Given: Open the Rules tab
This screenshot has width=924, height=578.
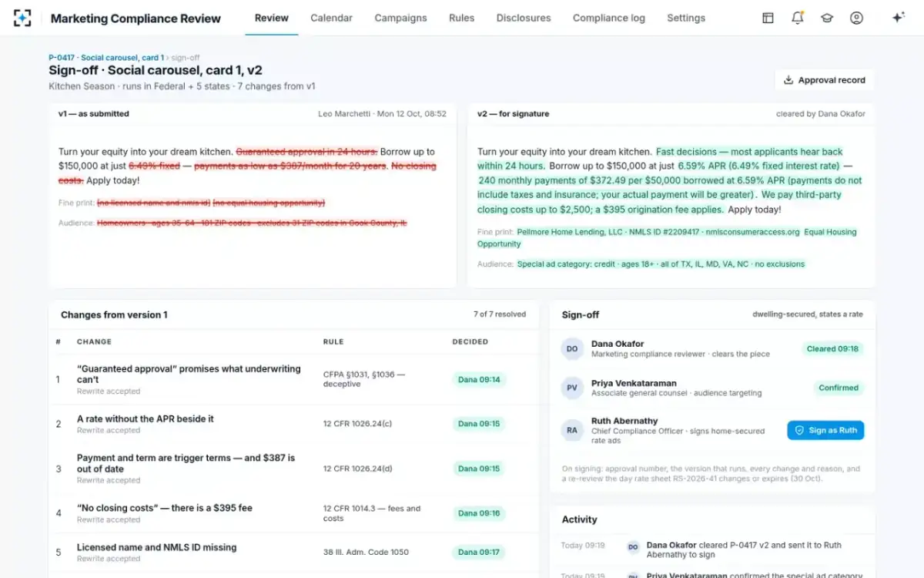Looking at the screenshot, I should click(x=461, y=18).
